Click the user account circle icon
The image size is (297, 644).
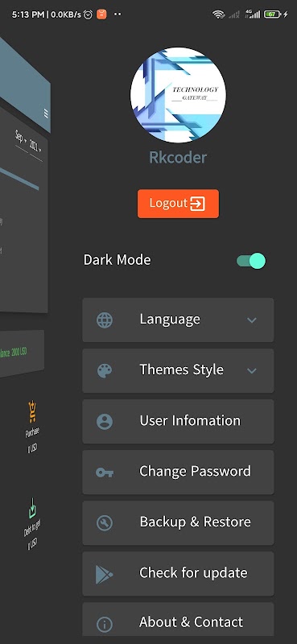coord(105,421)
